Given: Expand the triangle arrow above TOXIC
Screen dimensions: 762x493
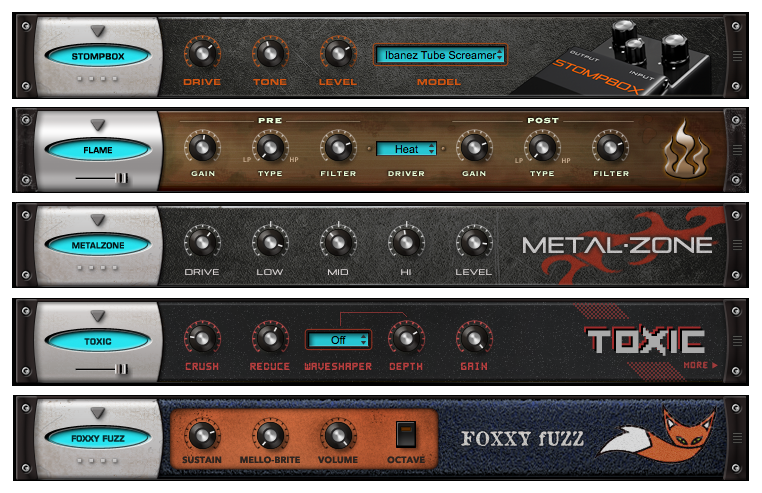Looking at the screenshot, I should coord(98,316).
